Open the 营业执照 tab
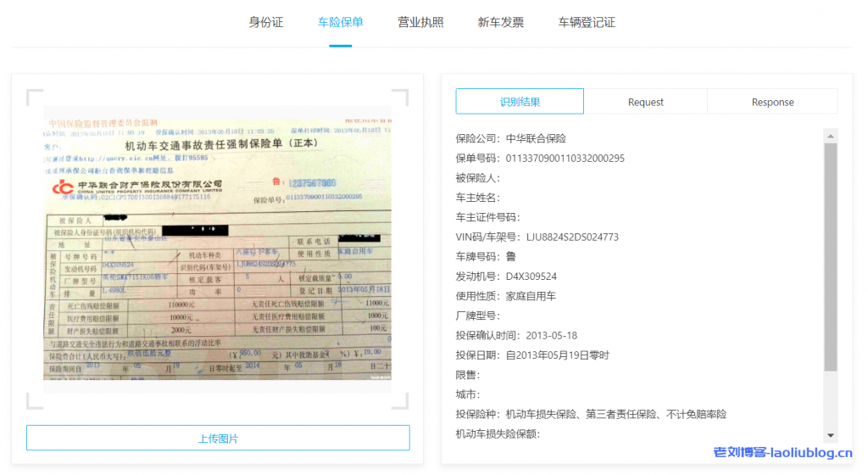 [420, 22]
